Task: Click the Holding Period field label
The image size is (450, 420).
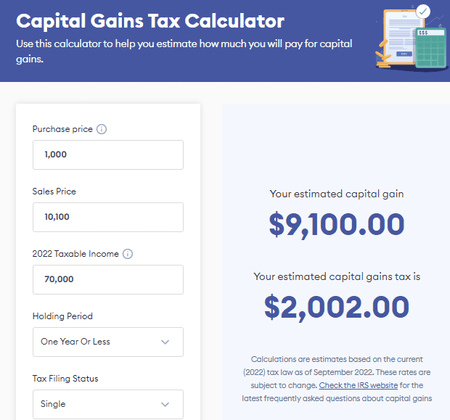Action: (x=62, y=316)
